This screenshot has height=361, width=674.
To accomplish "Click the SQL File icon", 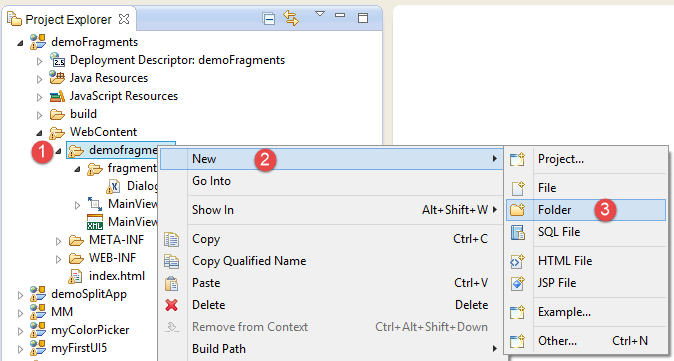I will pyautogui.click(x=518, y=232).
